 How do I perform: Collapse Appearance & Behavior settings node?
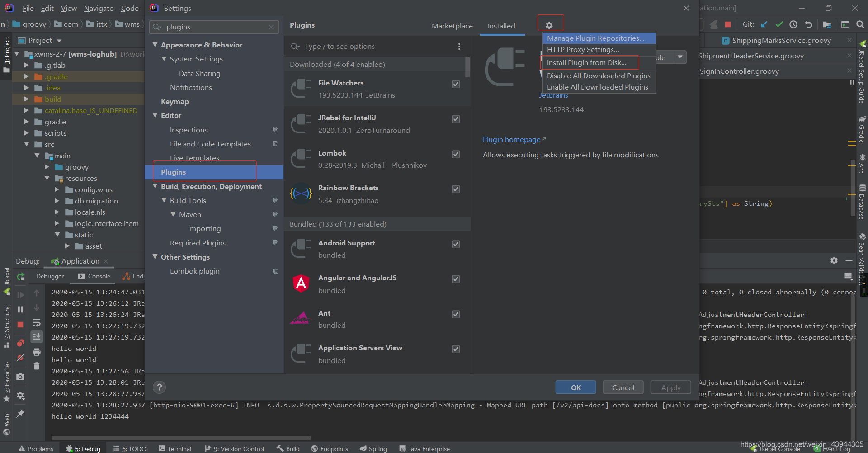(155, 45)
